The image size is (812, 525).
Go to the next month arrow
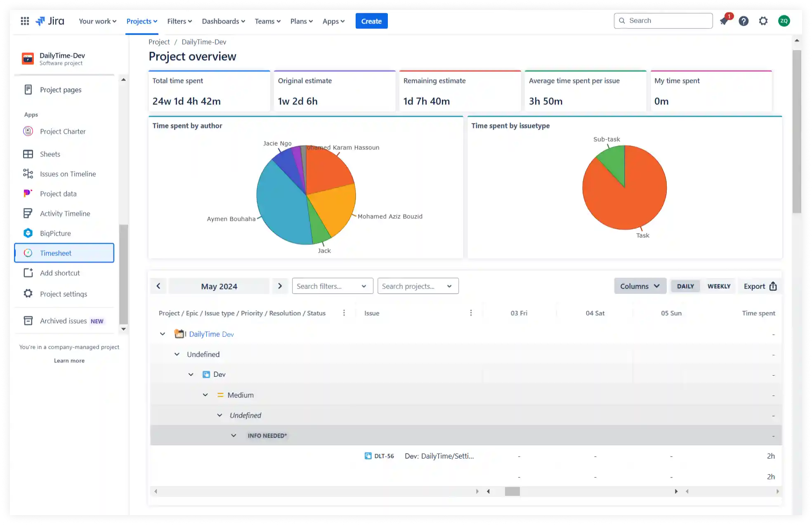[280, 286]
